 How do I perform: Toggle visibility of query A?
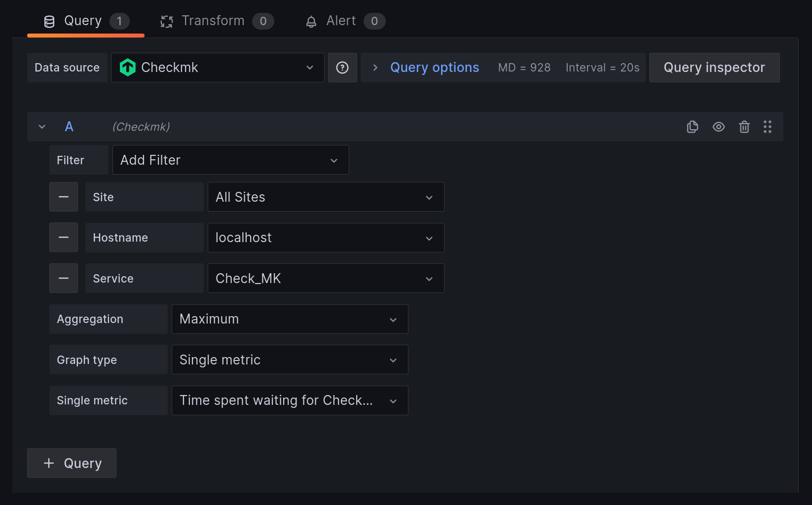(x=719, y=127)
